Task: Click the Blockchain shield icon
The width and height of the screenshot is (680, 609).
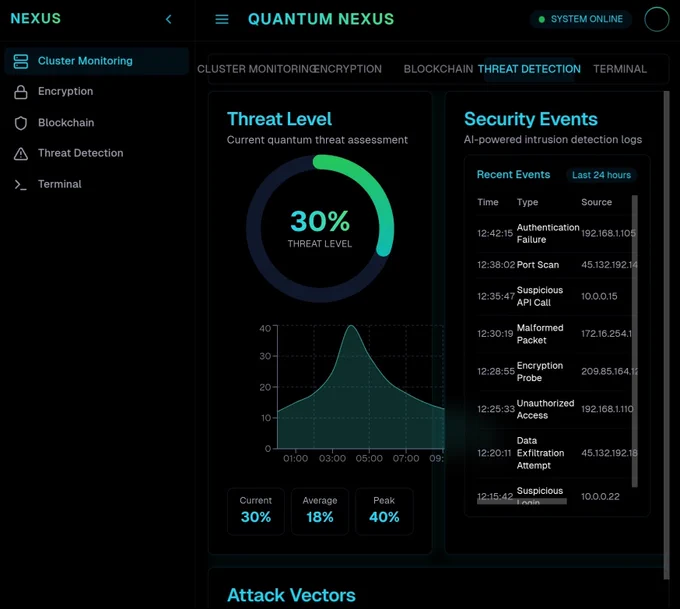Action: (20, 123)
